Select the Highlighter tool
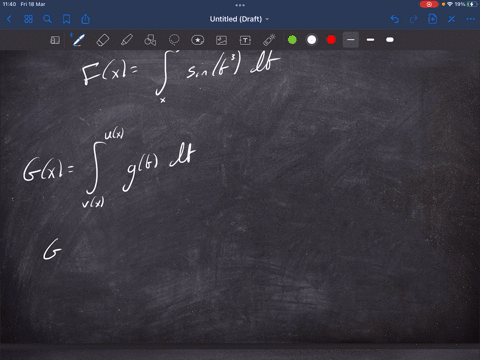This screenshot has width=480, height=360. pos(127,40)
